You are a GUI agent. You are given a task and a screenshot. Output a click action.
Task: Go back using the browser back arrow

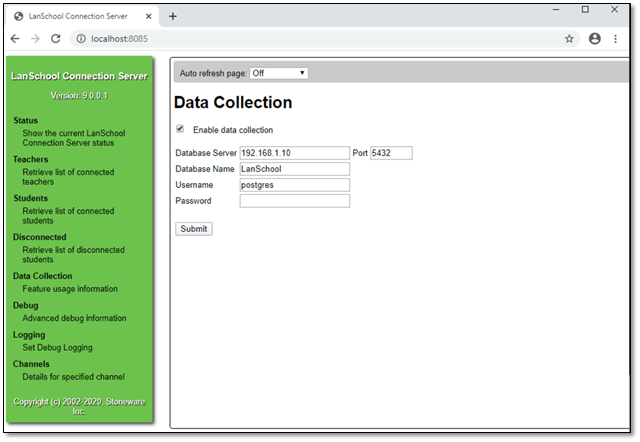(15, 39)
